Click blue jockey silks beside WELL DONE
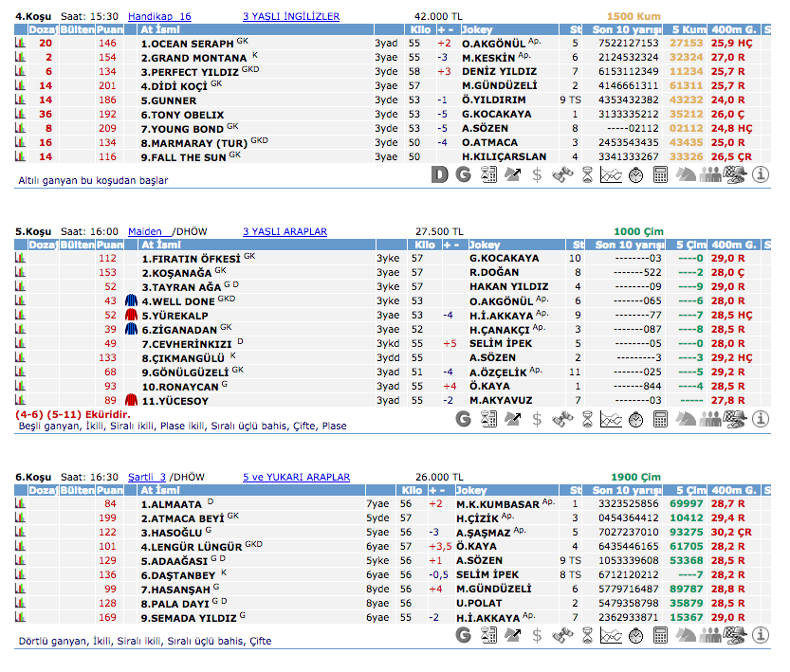Image resolution: width=790 pixels, height=672 pixels. pos(131,301)
